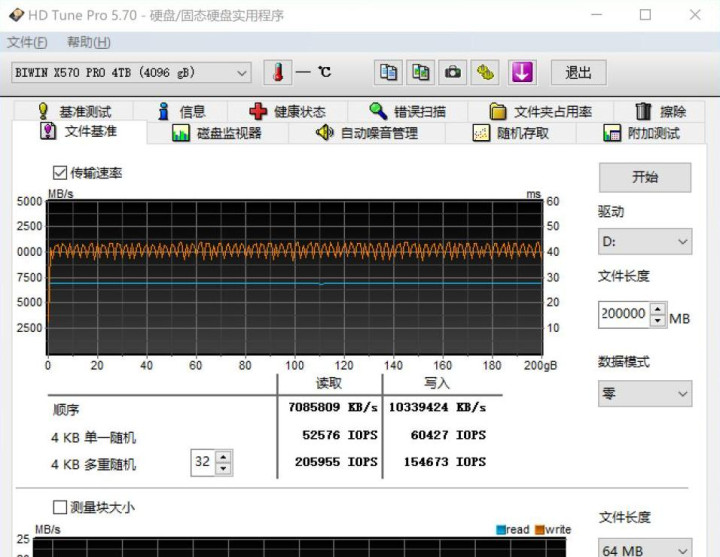720x557 pixels.
Task: Open options via the wrench icon
Action: click(486, 72)
